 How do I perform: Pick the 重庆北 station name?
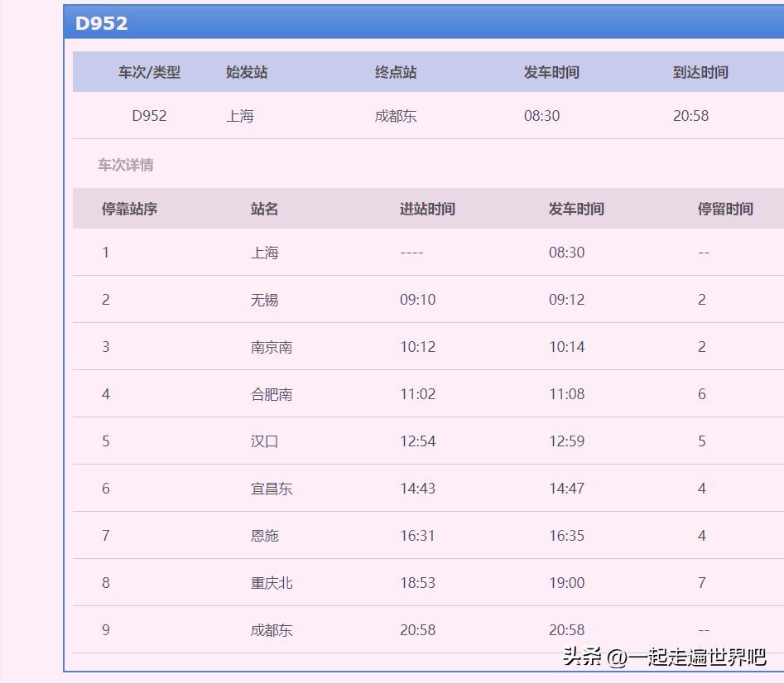pos(272,583)
